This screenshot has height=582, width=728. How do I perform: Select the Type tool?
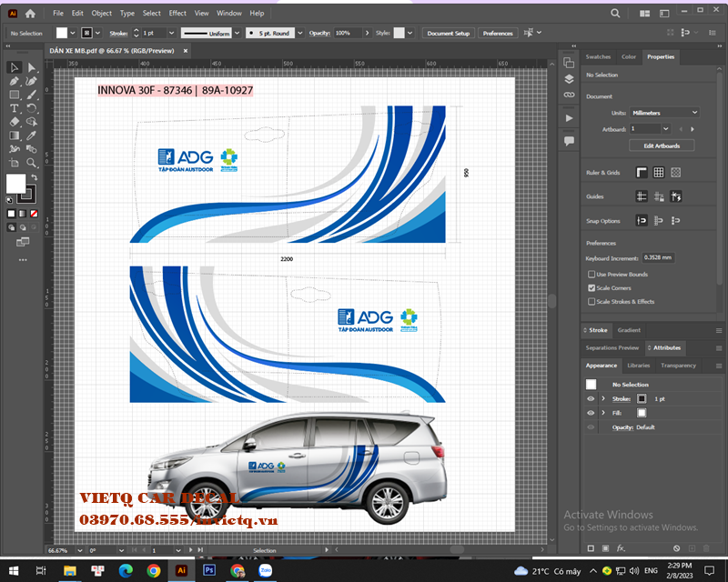[x=15, y=108]
